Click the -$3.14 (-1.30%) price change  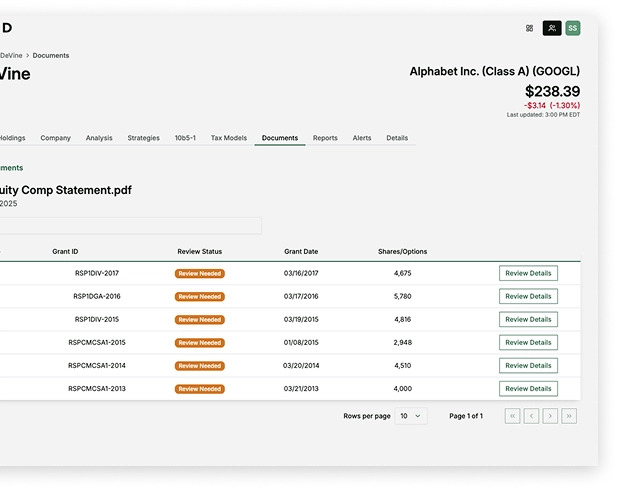point(552,105)
